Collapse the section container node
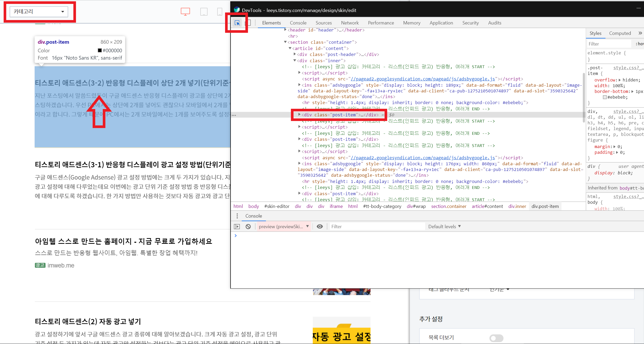 [x=285, y=42]
